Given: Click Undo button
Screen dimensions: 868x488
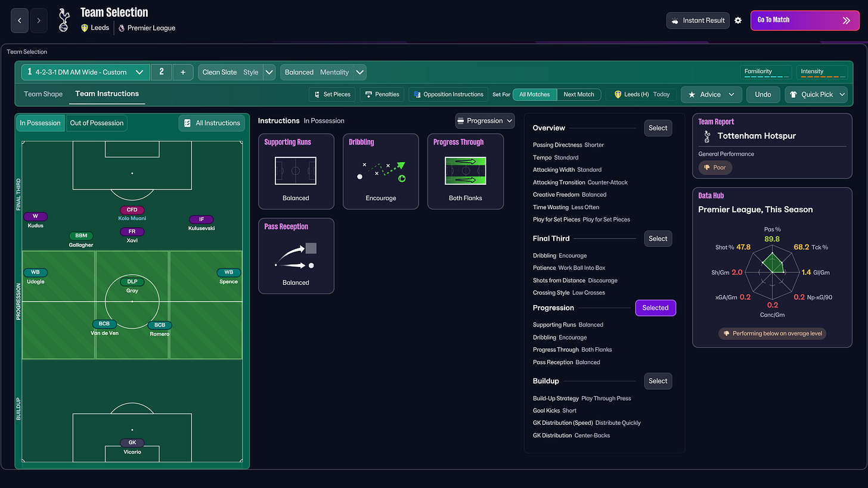Looking at the screenshot, I should pyautogui.click(x=763, y=94).
